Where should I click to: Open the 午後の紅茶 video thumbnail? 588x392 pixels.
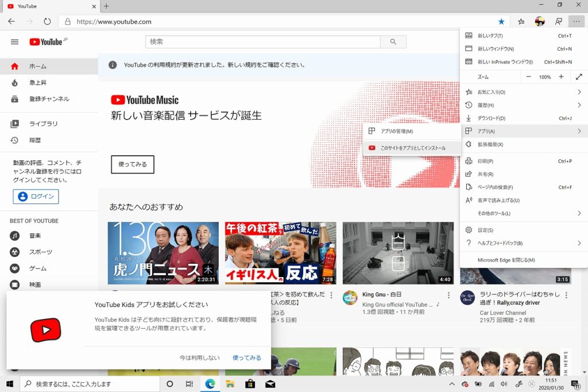[280, 253]
